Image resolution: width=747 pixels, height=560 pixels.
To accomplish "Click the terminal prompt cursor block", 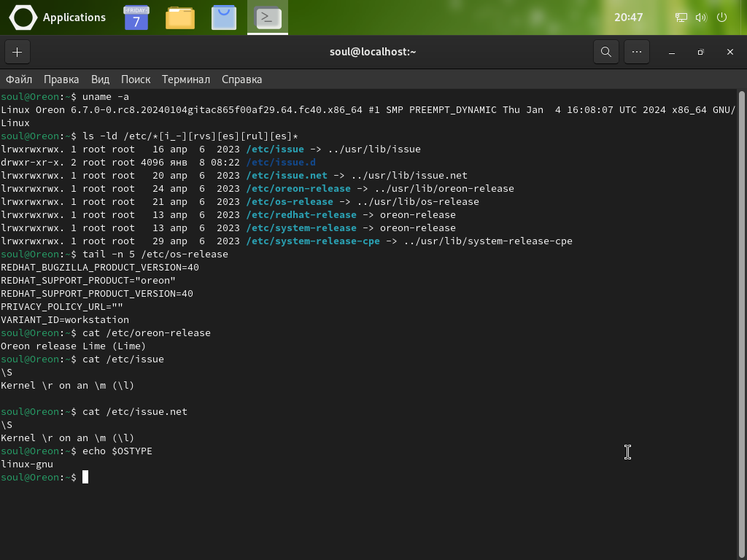I will [85, 477].
